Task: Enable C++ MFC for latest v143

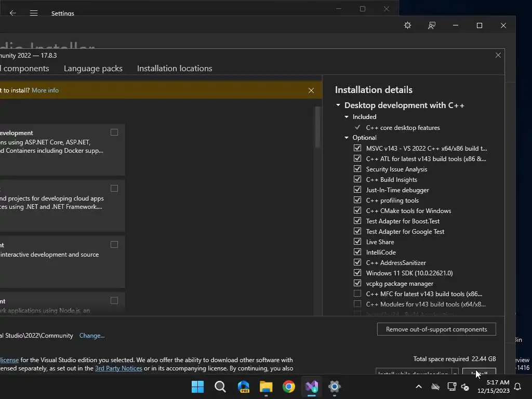Action: (357, 294)
